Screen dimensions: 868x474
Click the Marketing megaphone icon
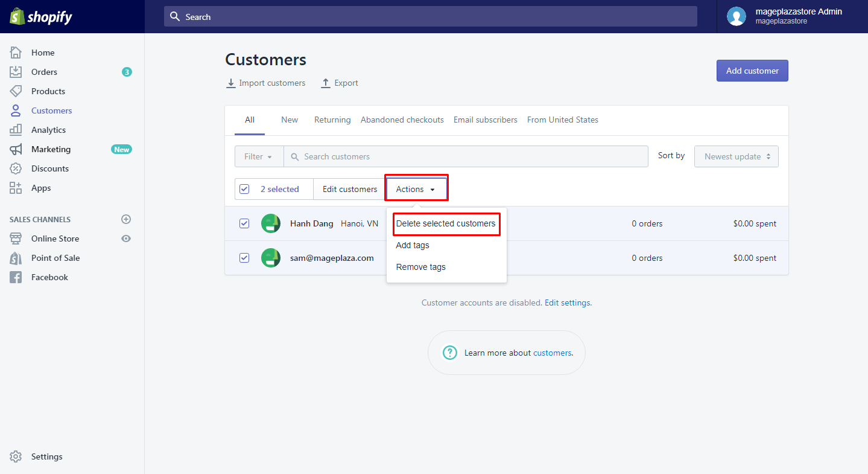tap(16, 149)
